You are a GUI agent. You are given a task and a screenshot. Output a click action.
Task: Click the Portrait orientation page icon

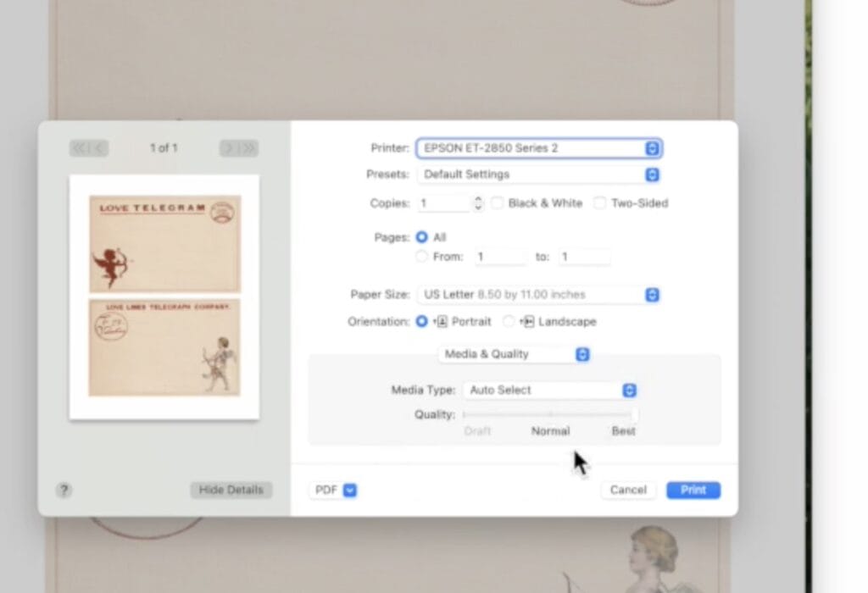[x=441, y=322]
